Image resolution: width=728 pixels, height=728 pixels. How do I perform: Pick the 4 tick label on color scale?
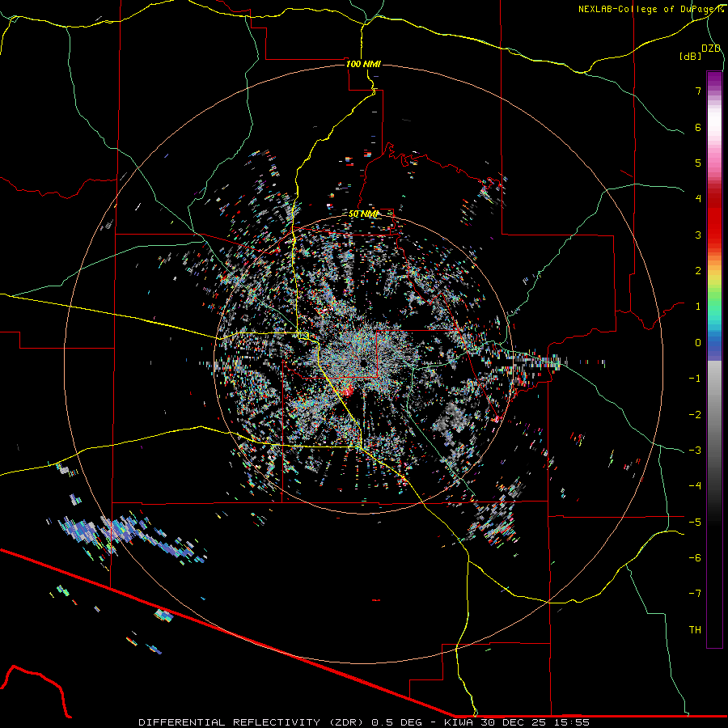[x=698, y=199]
